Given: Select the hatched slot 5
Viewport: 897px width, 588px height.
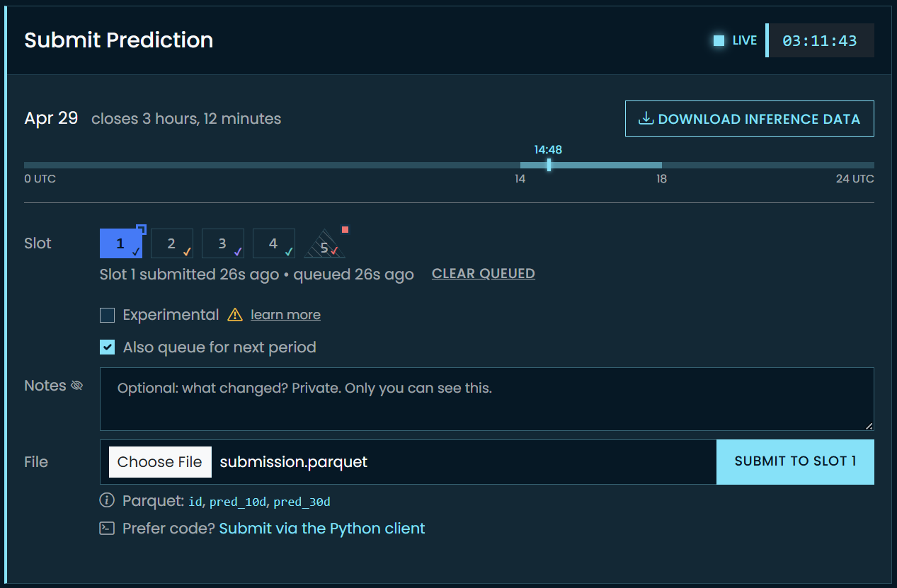Looking at the screenshot, I should pyautogui.click(x=325, y=244).
